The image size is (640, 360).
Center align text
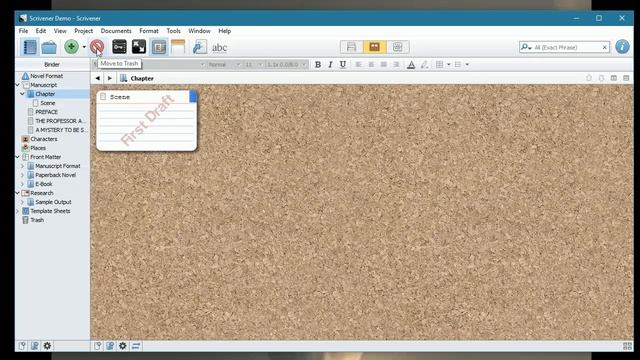click(x=371, y=64)
